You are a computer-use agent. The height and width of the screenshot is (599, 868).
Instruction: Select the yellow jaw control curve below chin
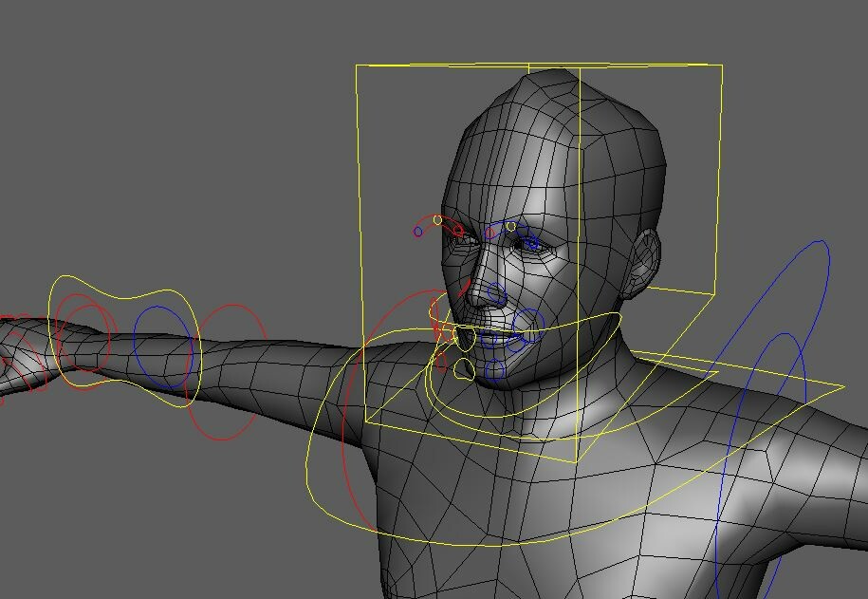pos(465,370)
